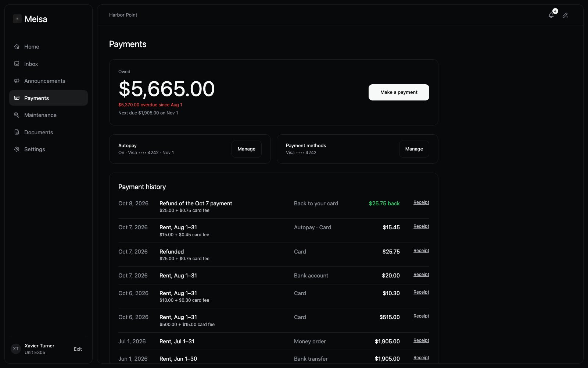The height and width of the screenshot is (368, 588).
Task: Manage Autopay settings
Action: tap(247, 149)
